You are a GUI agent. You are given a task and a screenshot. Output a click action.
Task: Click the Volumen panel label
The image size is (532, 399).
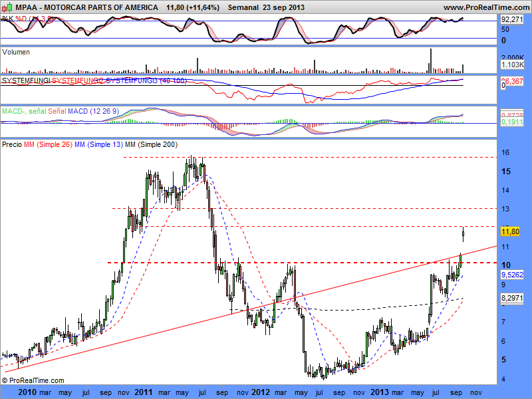(15, 52)
